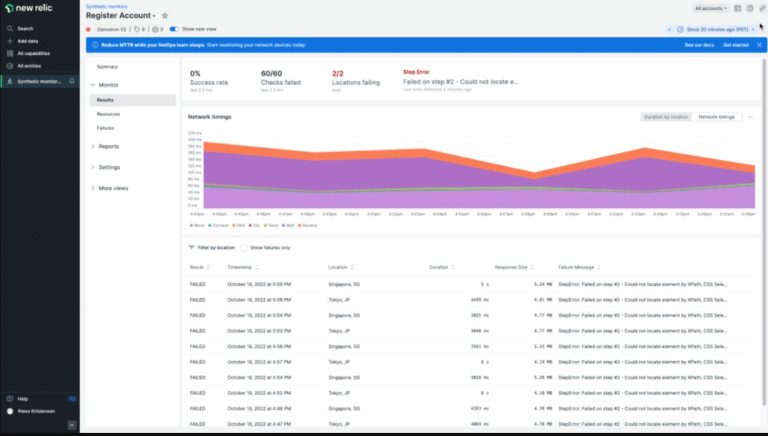Click the Search magnifier icon in sidebar
This screenshot has height=436, width=768.
(x=9, y=29)
